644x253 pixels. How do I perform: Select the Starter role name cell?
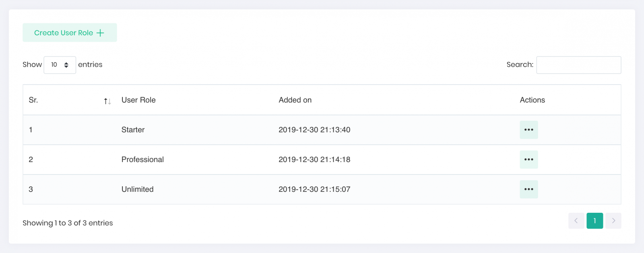pos(133,130)
